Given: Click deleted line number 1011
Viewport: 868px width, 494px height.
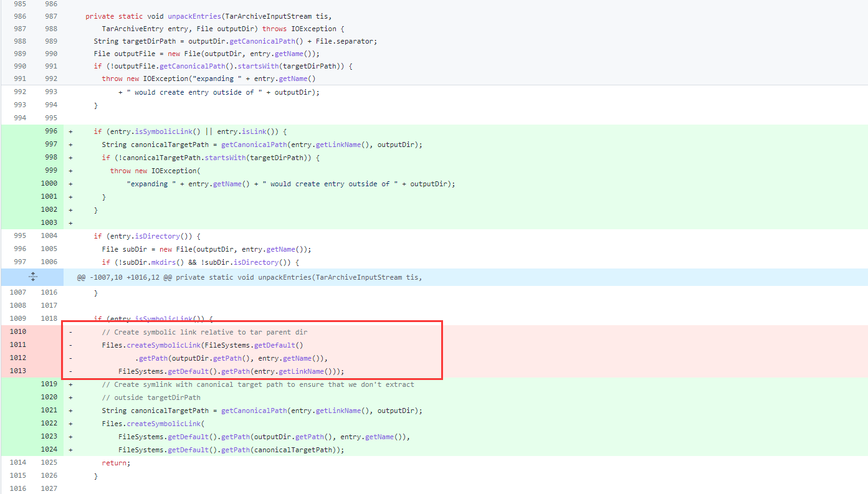Looking at the screenshot, I should [18, 344].
